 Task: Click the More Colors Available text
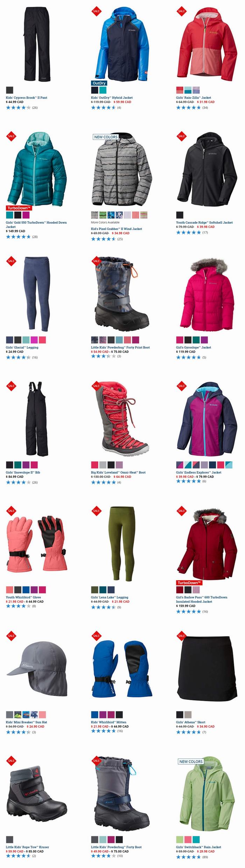coord(105,222)
